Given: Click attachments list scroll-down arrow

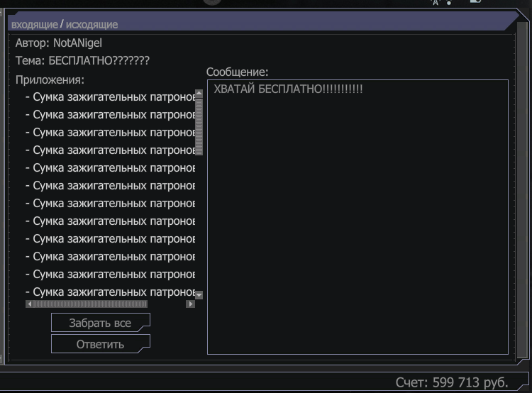Looking at the screenshot, I should pos(199,295).
